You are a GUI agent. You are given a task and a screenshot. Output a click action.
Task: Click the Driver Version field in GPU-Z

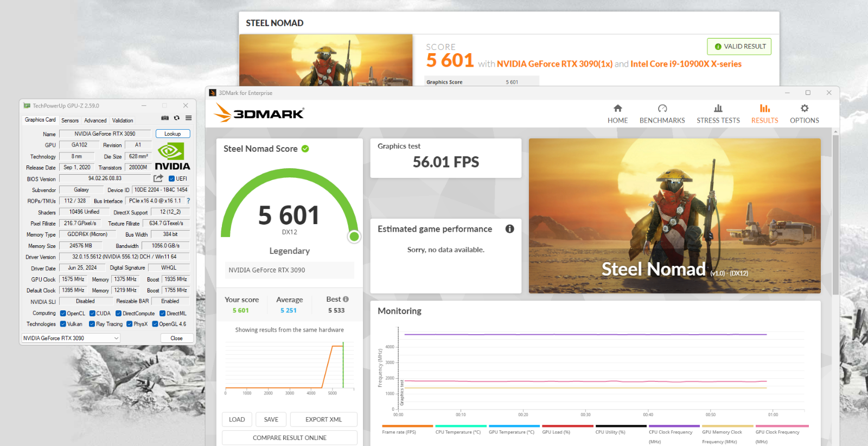tap(124, 257)
